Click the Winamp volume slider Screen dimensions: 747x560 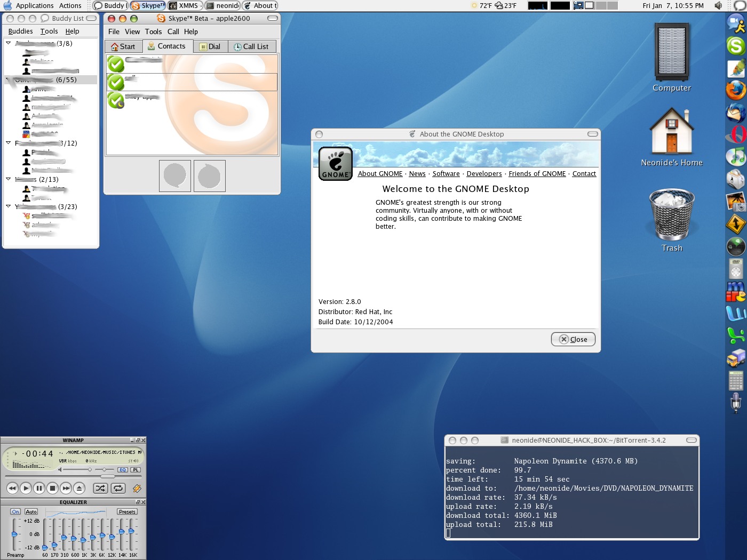[77, 470]
